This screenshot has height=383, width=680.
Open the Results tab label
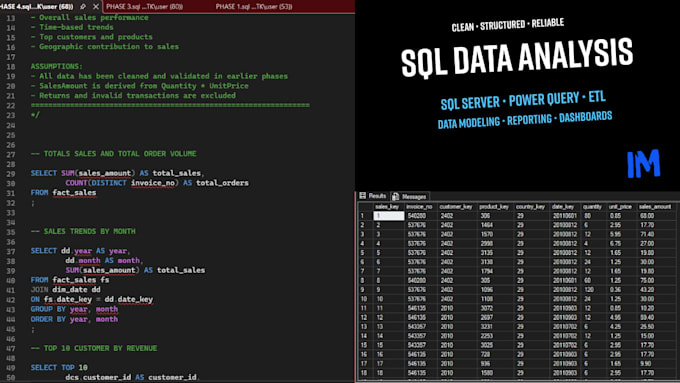377,196
